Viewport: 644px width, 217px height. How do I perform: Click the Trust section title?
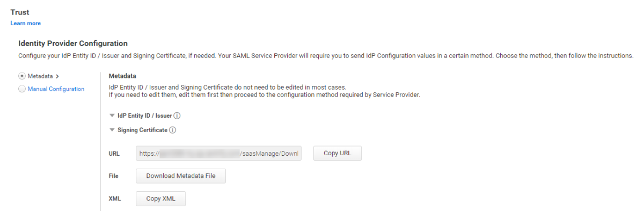point(20,12)
